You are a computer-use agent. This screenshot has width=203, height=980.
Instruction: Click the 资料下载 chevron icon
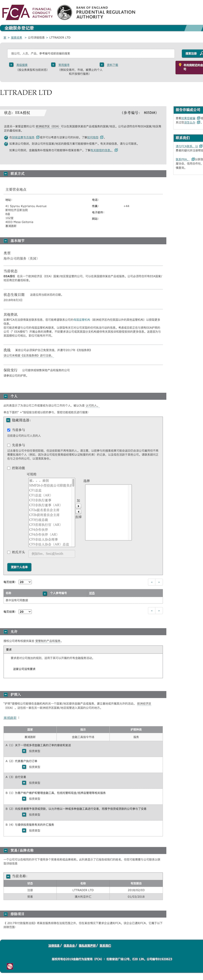102,65
